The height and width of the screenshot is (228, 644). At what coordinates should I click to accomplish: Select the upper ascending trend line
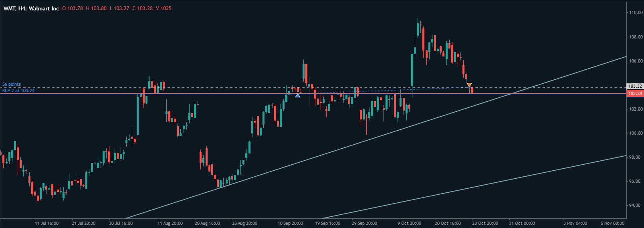click(x=375, y=137)
